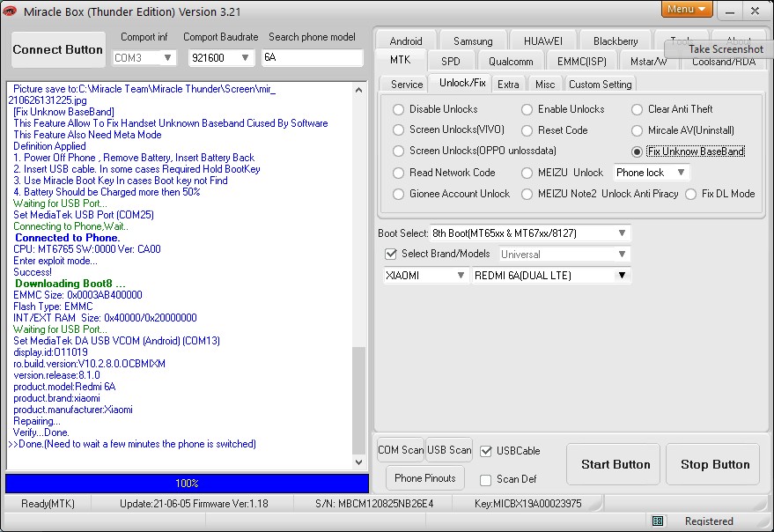
Task: Click the grid icon beside Registered
Action: (658, 521)
